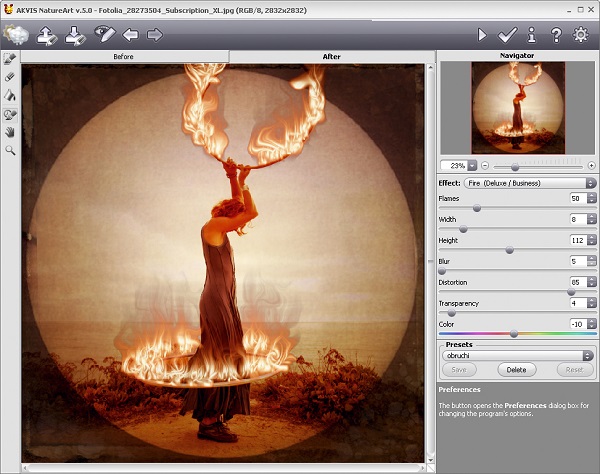Screen dimensions: 600x474
Task: Undo with the left arrow icon
Action: coord(130,35)
